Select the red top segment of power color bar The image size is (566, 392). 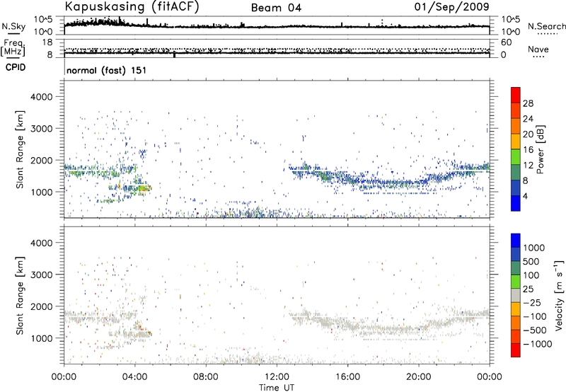tap(516, 95)
